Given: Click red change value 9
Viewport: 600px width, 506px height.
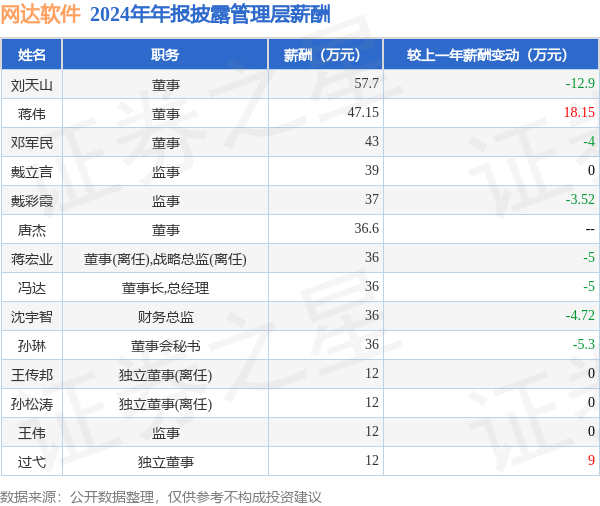Looking at the screenshot, I should [591, 460].
